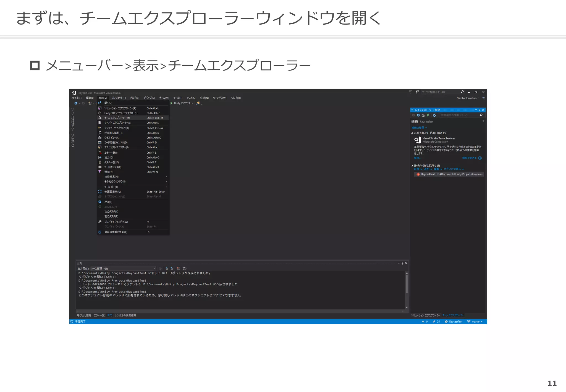Click next message icon in output toolbar
Image resolution: width=566 pixels, height=392 pixels.
click(x=172, y=268)
